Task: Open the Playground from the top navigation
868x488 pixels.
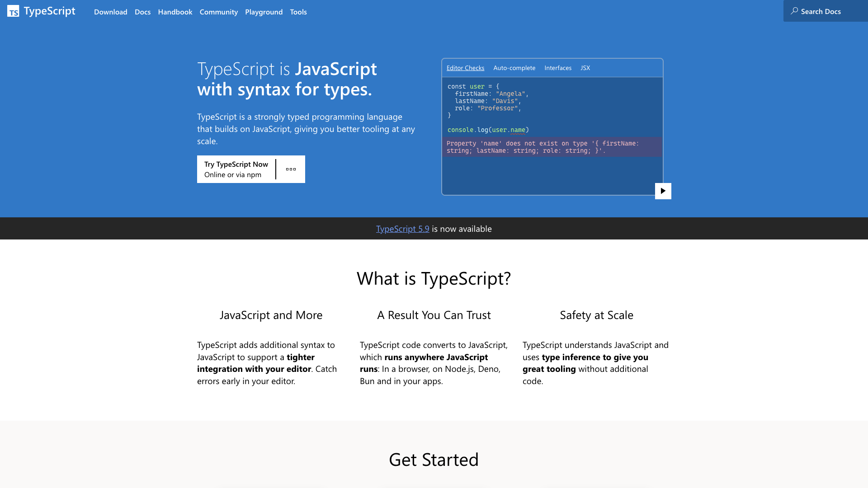Action: (x=264, y=12)
